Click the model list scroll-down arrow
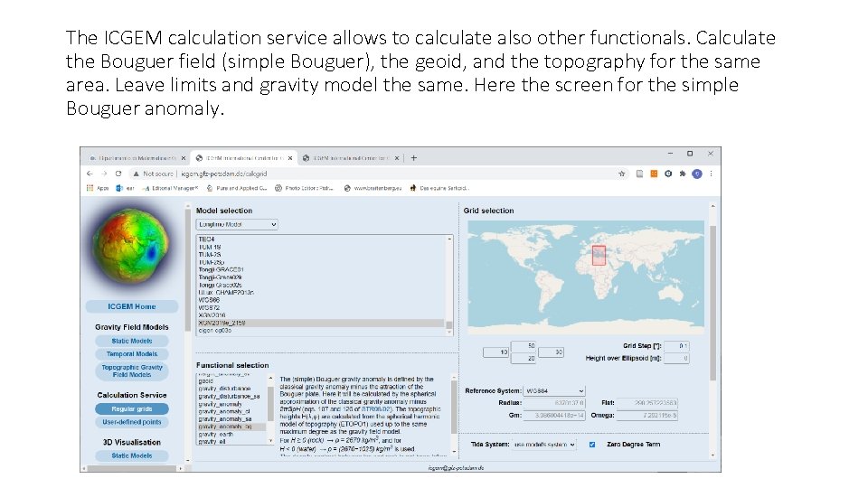 449,332
